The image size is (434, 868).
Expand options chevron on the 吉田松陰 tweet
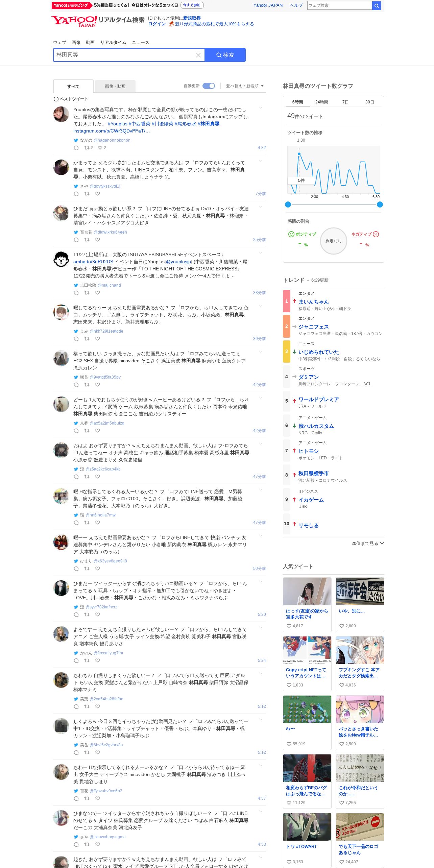pyautogui.click(x=261, y=253)
